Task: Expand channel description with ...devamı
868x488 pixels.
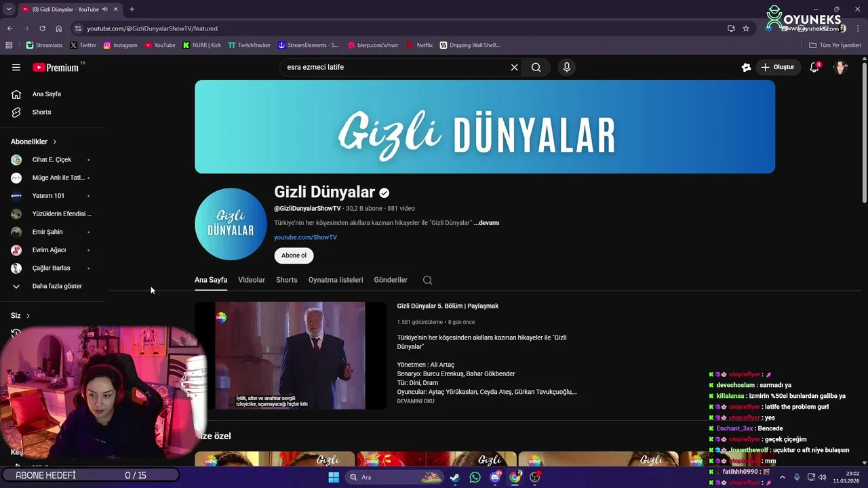Action: (x=486, y=223)
